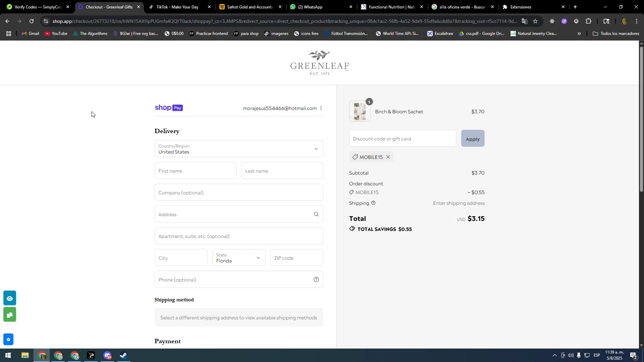
Task: Open the Excalidraw bookmark
Action: click(440, 33)
